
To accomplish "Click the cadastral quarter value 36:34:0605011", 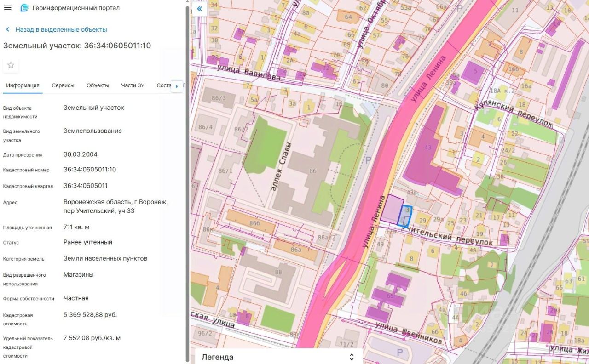I will (x=86, y=186).
